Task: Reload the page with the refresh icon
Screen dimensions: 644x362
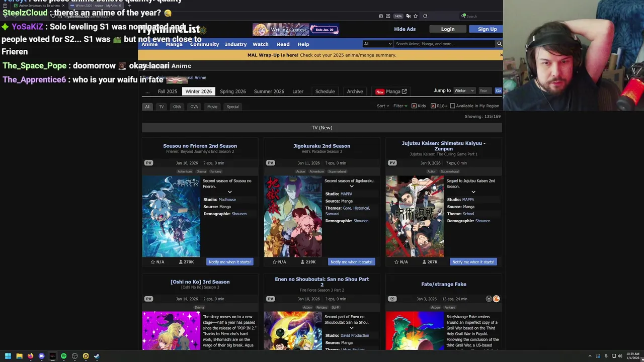Action: (425, 16)
